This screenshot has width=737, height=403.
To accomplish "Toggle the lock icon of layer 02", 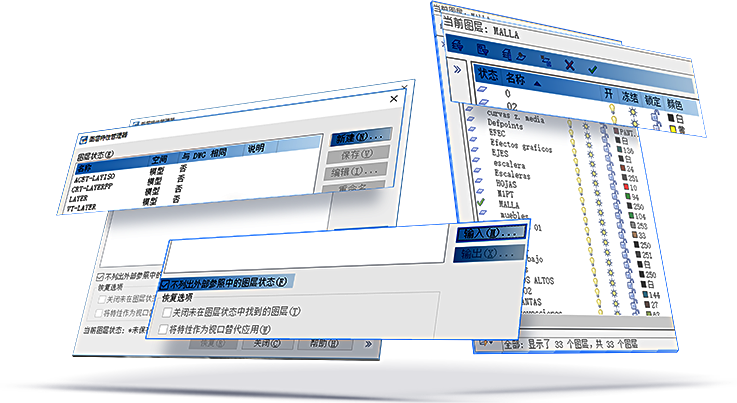I will tap(657, 126).
